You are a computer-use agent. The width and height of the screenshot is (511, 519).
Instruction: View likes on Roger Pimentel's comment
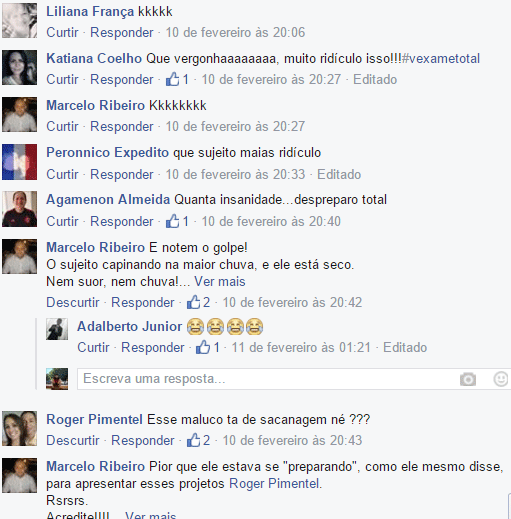[198, 440]
